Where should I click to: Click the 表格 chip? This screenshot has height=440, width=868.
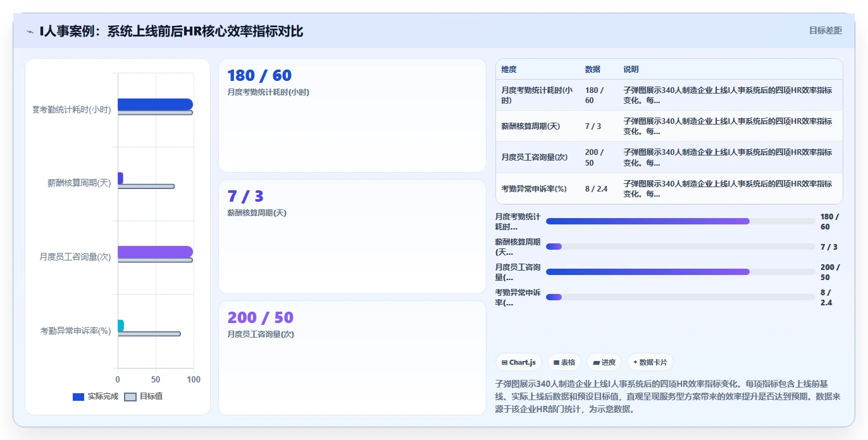564,362
